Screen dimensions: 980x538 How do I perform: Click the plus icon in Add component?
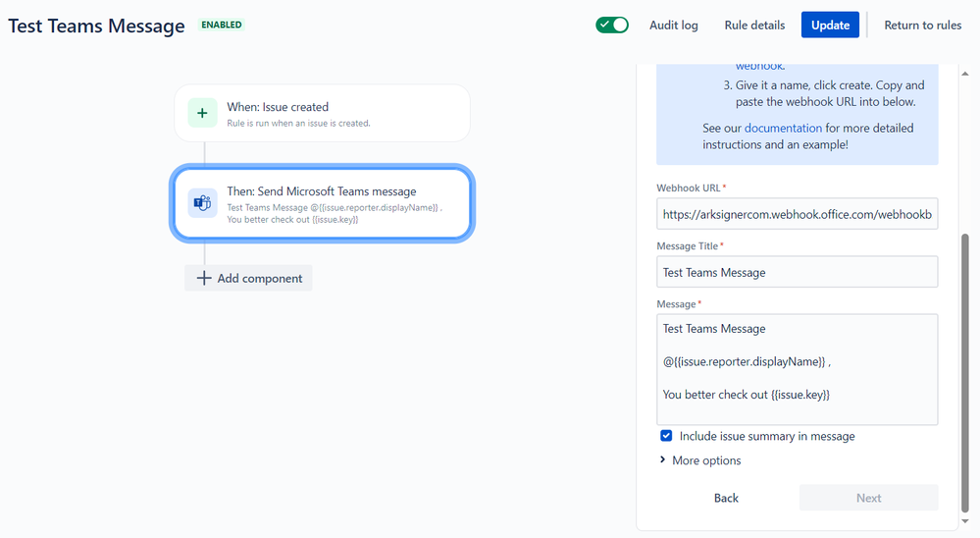tap(204, 278)
